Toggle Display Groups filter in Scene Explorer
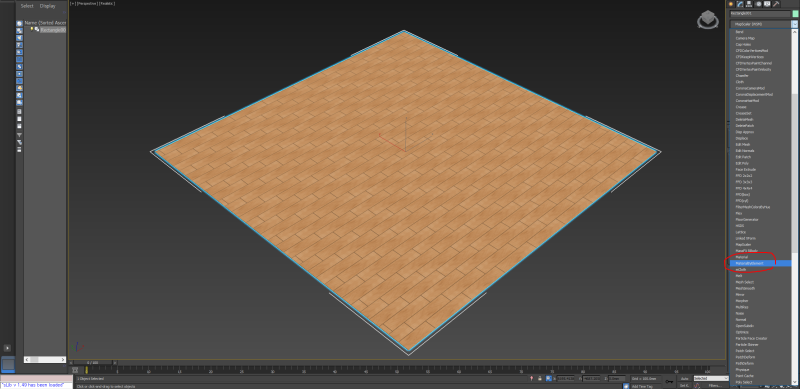 click(19, 67)
